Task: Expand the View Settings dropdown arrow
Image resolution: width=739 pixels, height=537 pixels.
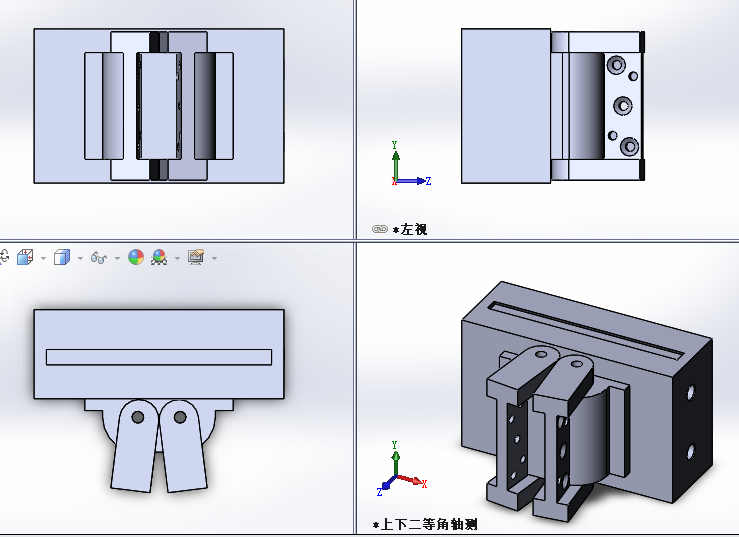Action: (214, 258)
